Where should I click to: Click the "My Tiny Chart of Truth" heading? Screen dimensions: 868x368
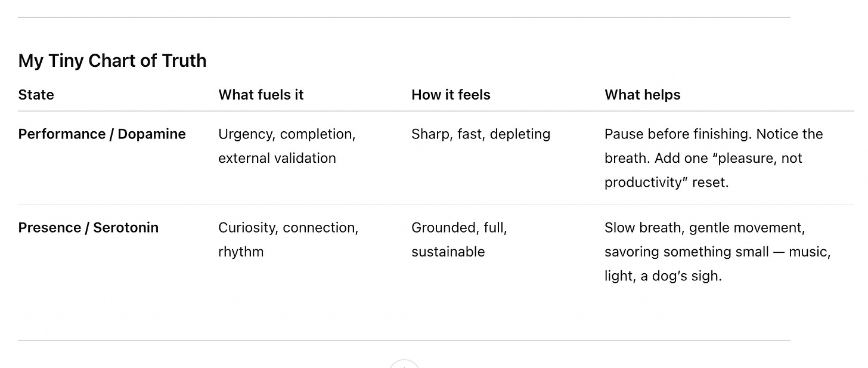tap(112, 60)
